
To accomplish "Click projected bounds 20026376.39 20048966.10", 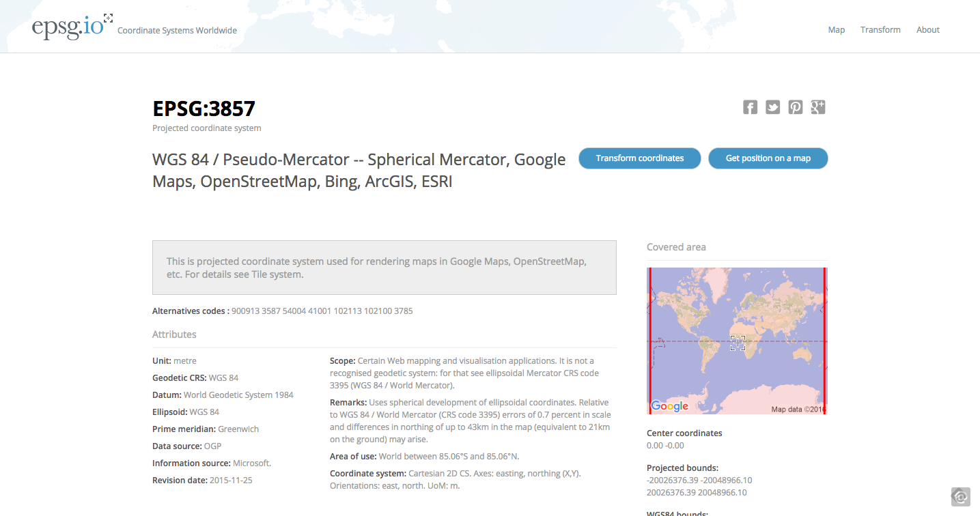I will pos(697,493).
